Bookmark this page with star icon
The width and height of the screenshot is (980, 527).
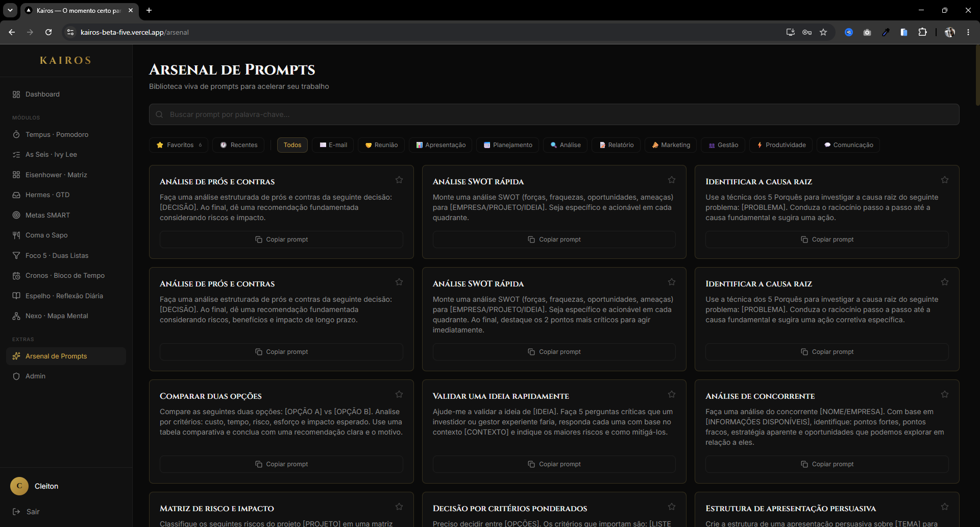(x=823, y=32)
